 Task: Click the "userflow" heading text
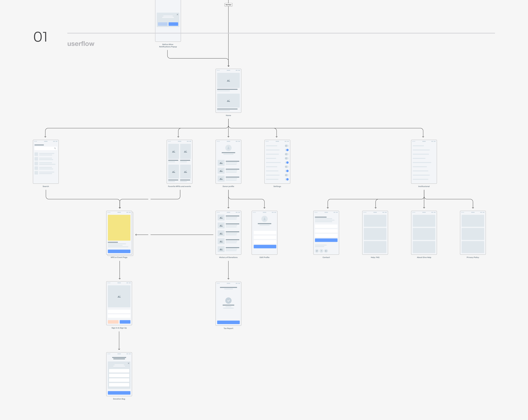81,44
